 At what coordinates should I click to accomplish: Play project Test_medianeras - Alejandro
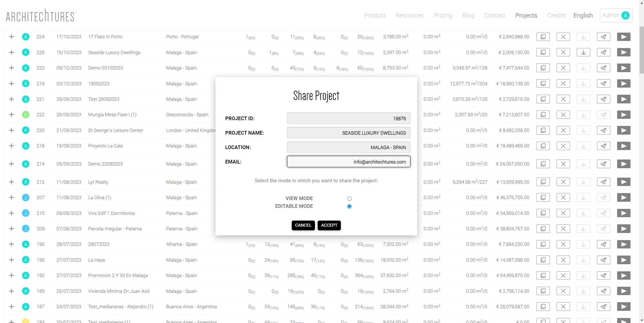click(x=623, y=307)
